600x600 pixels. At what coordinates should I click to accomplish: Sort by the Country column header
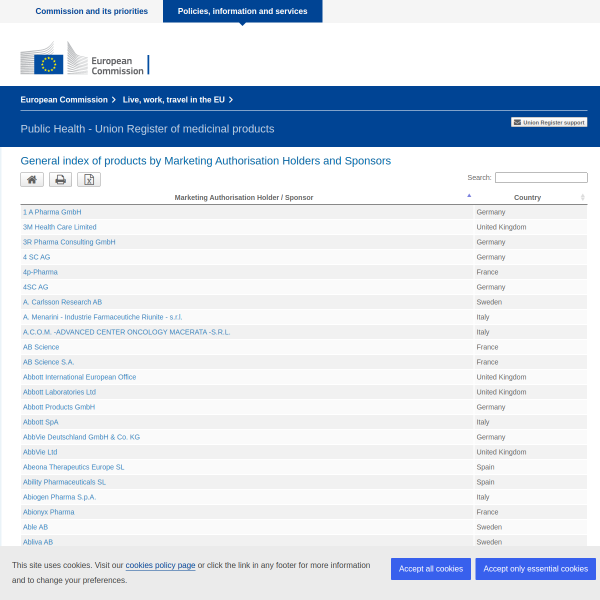(x=530, y=197)
